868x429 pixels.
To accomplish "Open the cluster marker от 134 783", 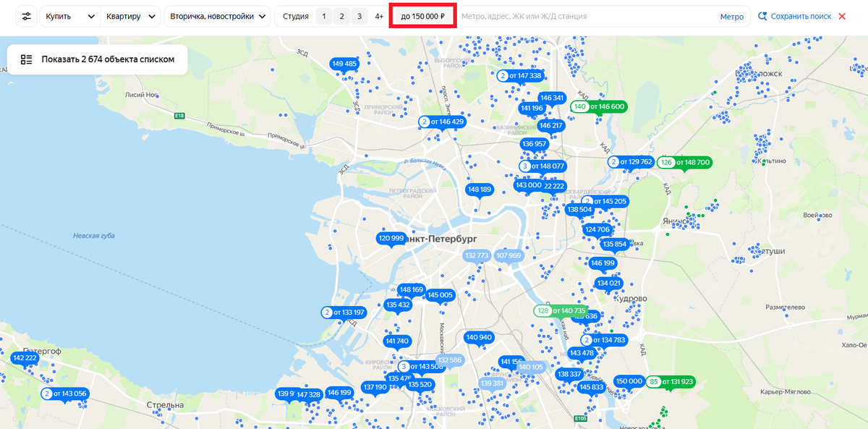I will pos(604,340).
